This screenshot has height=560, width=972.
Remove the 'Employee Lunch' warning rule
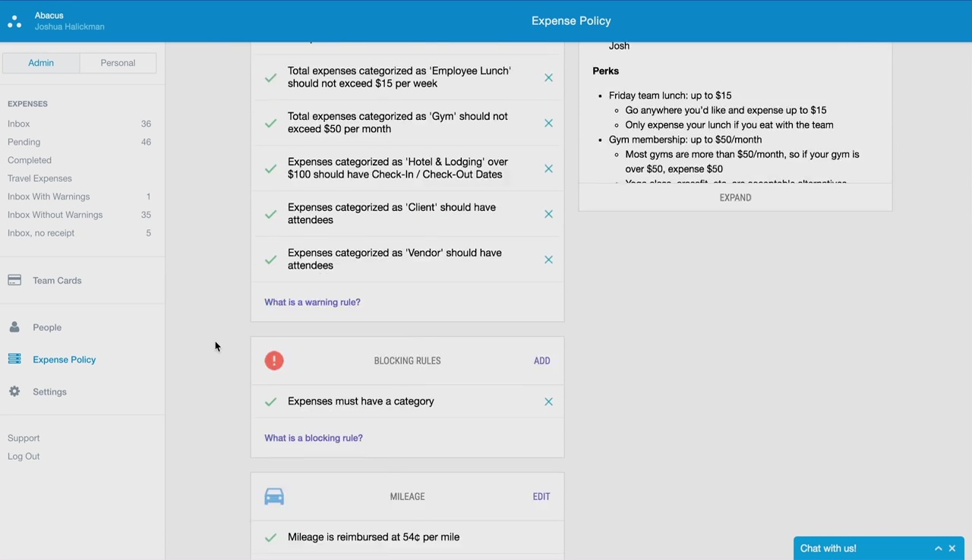(548, 77)
